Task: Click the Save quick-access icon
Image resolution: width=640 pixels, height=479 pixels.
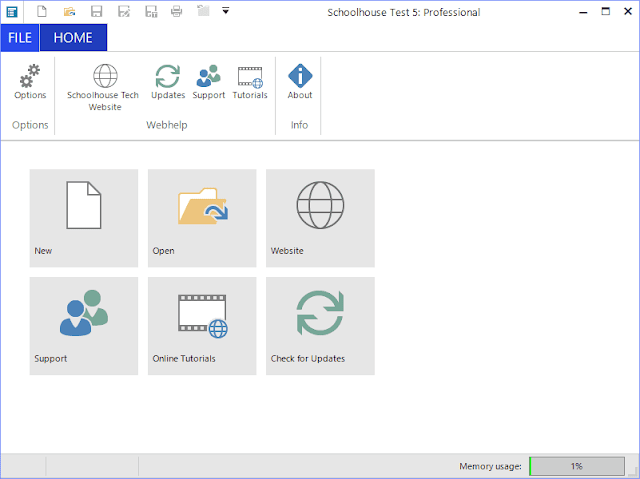Action: [x=96, y=11]
